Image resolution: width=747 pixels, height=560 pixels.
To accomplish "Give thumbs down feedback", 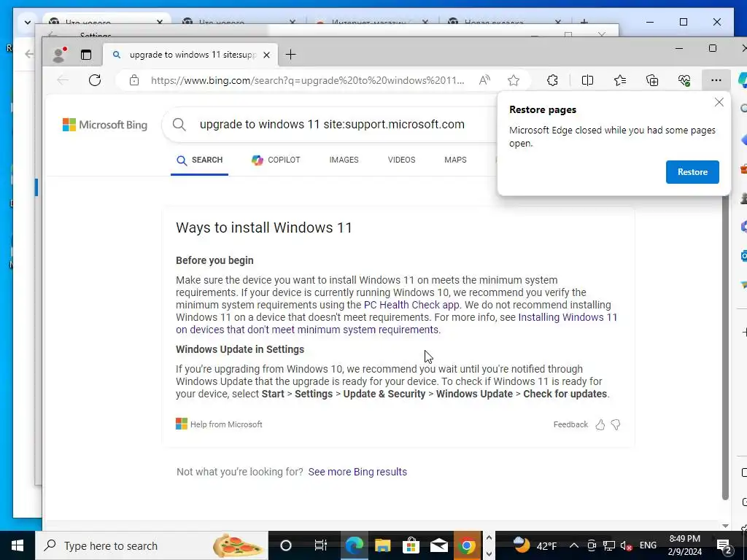I will tap(616, 425).
